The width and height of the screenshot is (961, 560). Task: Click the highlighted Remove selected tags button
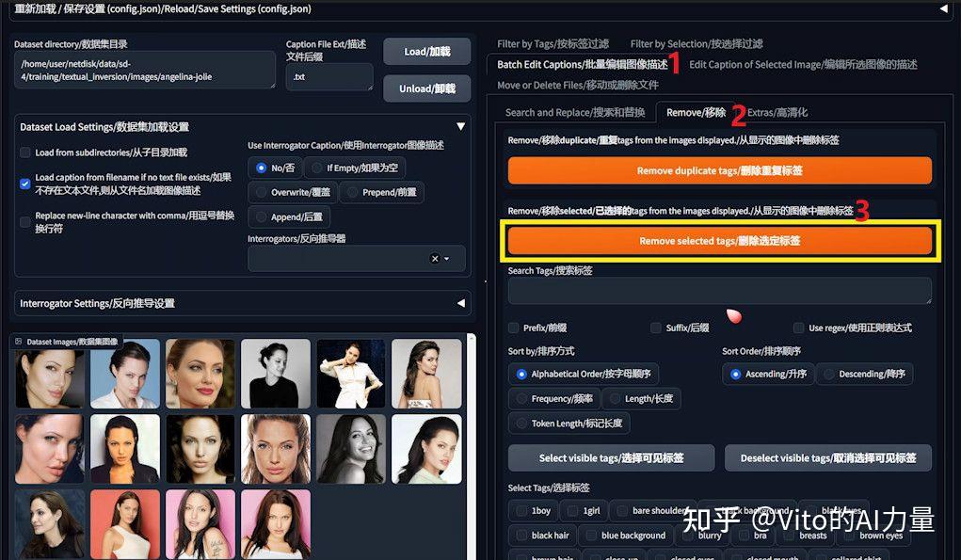pos(720,241)
